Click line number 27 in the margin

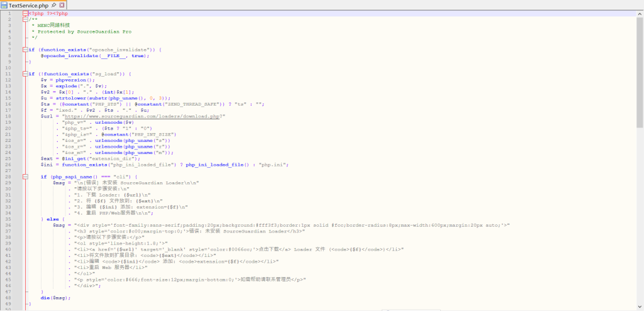[9, 171]
